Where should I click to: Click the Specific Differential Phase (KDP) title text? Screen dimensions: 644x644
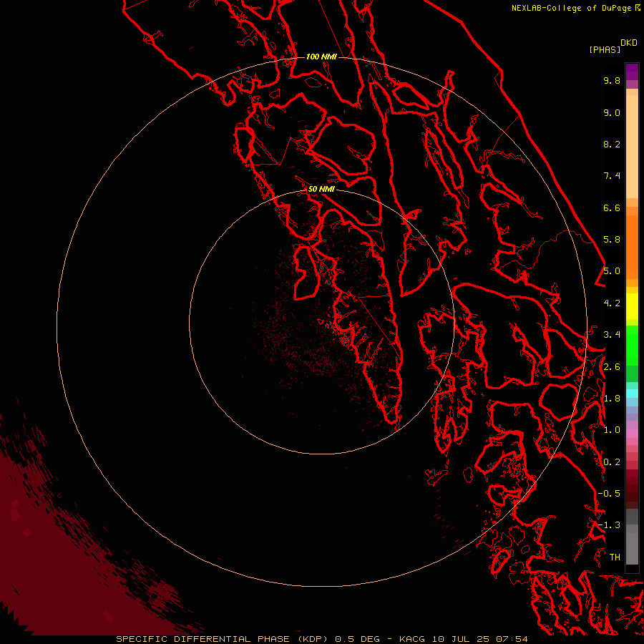[x=222, y=639]
